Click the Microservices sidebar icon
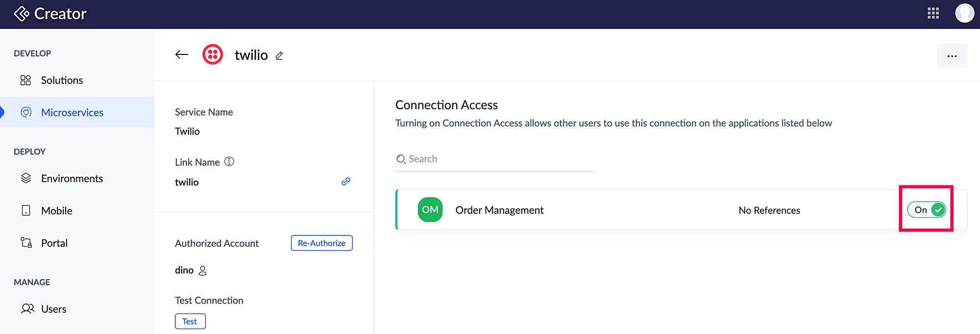The image size is (980, 334). (x=26, y=112)
